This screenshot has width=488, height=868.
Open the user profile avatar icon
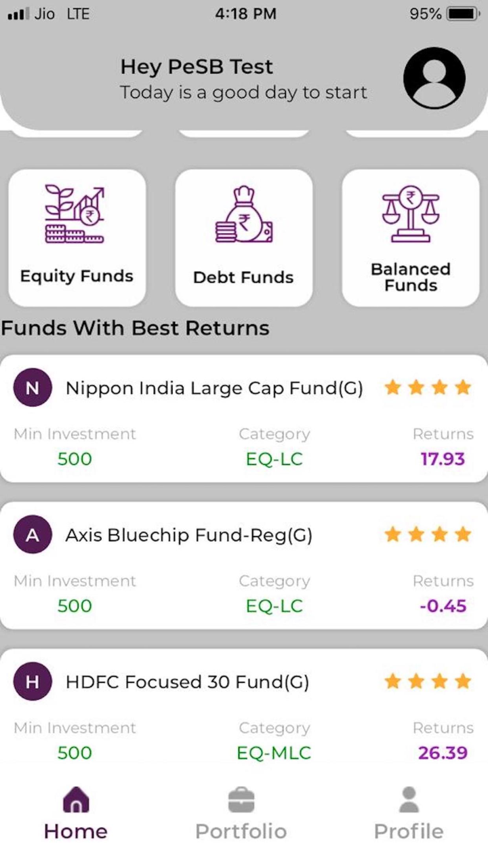pos(434,78)
